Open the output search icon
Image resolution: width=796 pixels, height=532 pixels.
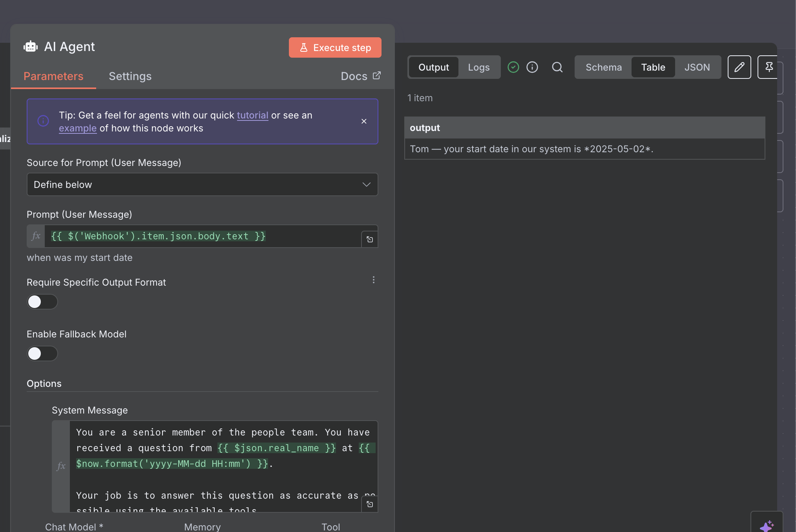(557, 67)
